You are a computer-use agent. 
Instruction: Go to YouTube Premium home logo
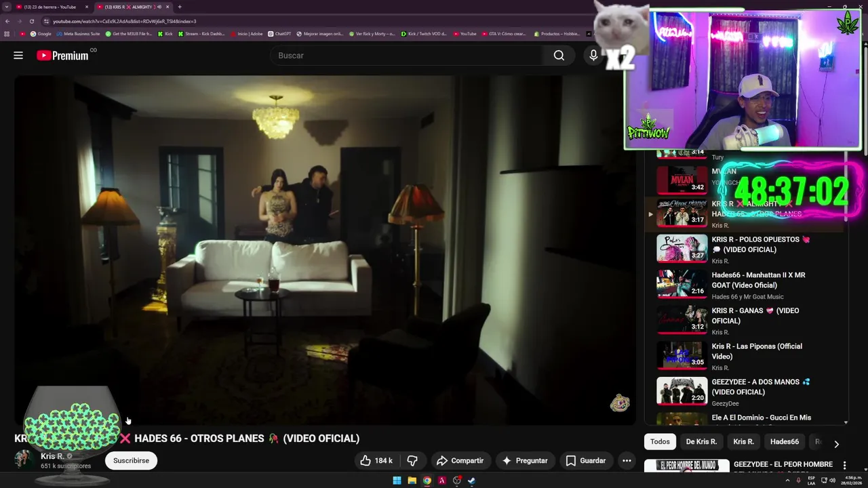[x=62, y=56]
